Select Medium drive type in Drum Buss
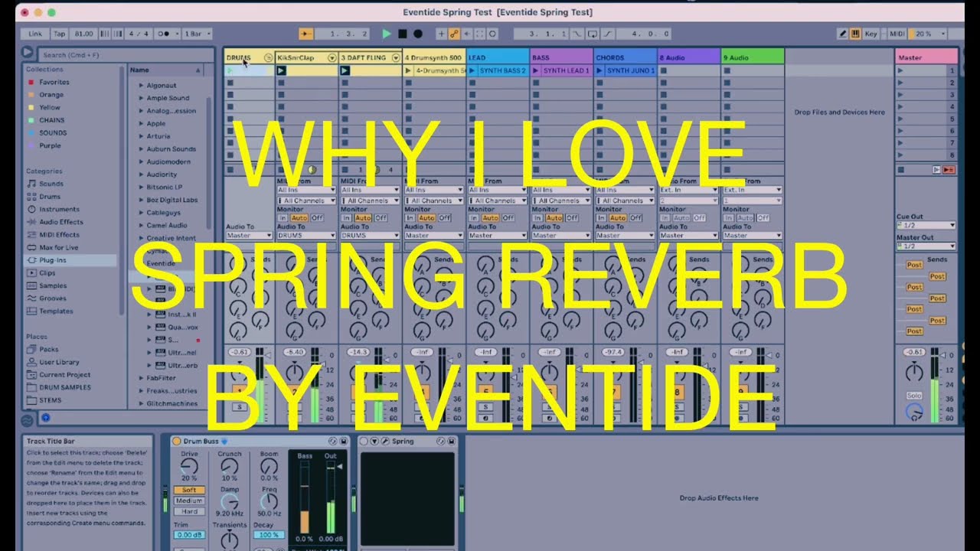This screenshot has width=980, height=551. [189, 501]
